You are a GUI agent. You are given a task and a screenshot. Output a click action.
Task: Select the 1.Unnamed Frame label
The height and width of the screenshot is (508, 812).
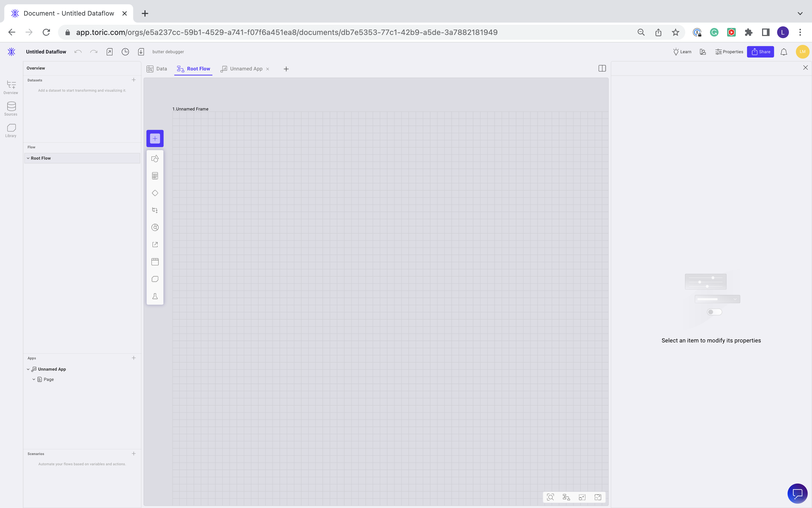190,109
